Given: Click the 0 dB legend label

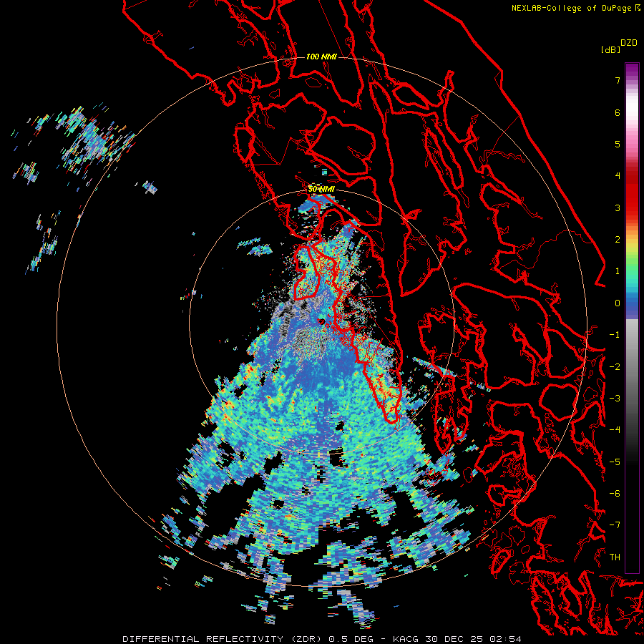Looking at the screenshot, I should [618, 303].
